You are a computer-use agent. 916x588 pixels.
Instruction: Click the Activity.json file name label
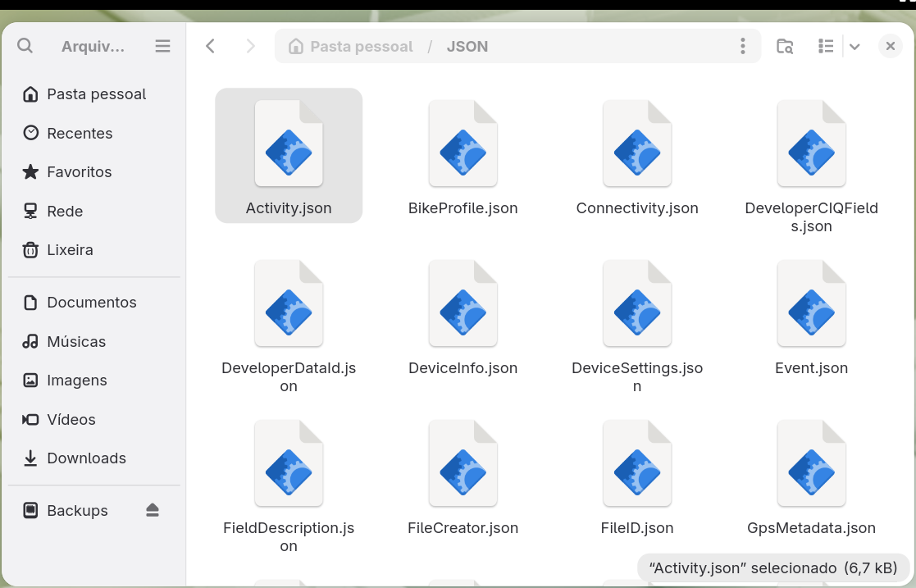(x=289, y=208)
